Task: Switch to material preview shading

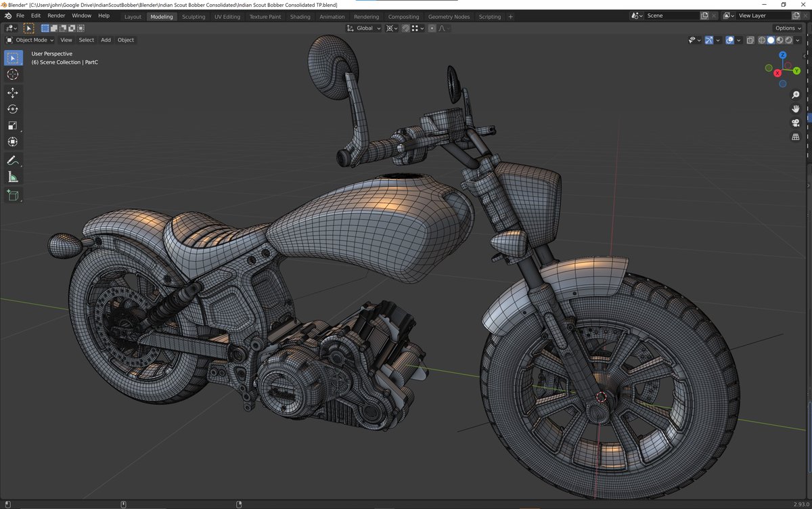Action: tap(779, 40)
